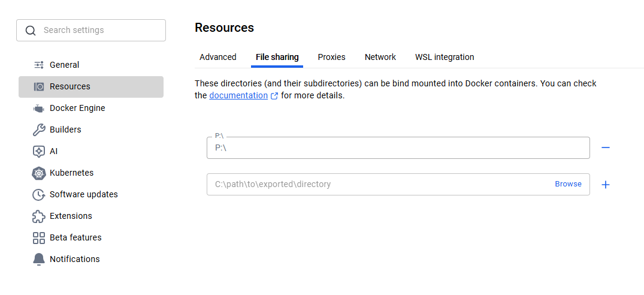Open the Network tab
The image size is (644, 295).
tap(380, 57)
